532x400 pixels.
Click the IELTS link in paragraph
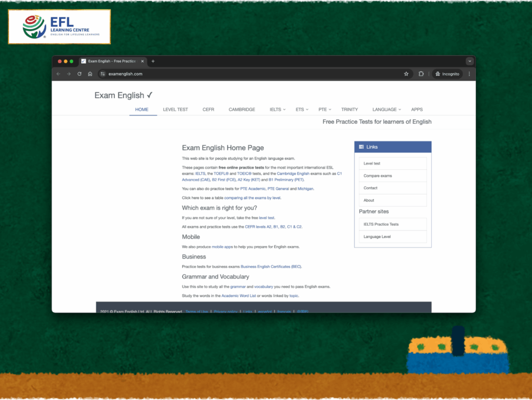tap(200, 174)
